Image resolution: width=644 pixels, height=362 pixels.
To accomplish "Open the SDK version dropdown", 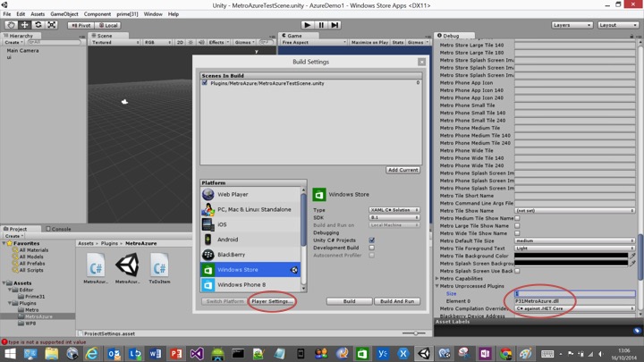I will click(394, 217).
